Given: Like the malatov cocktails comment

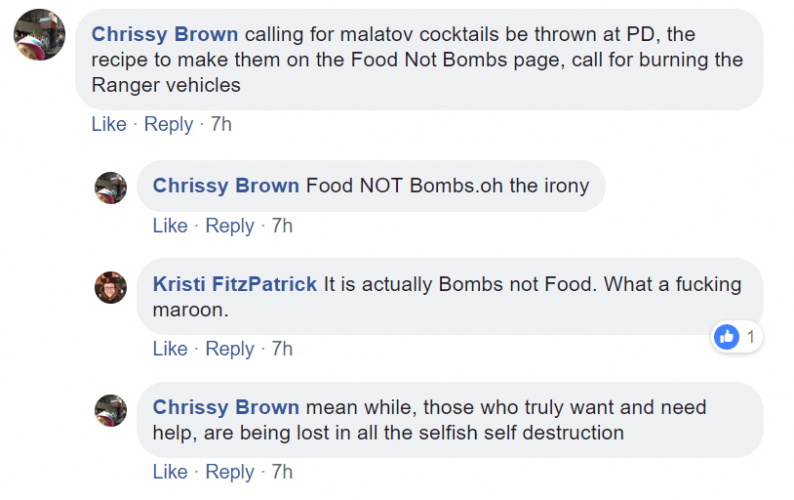Looking at the screenshot, I should click(x=109, y=124).
